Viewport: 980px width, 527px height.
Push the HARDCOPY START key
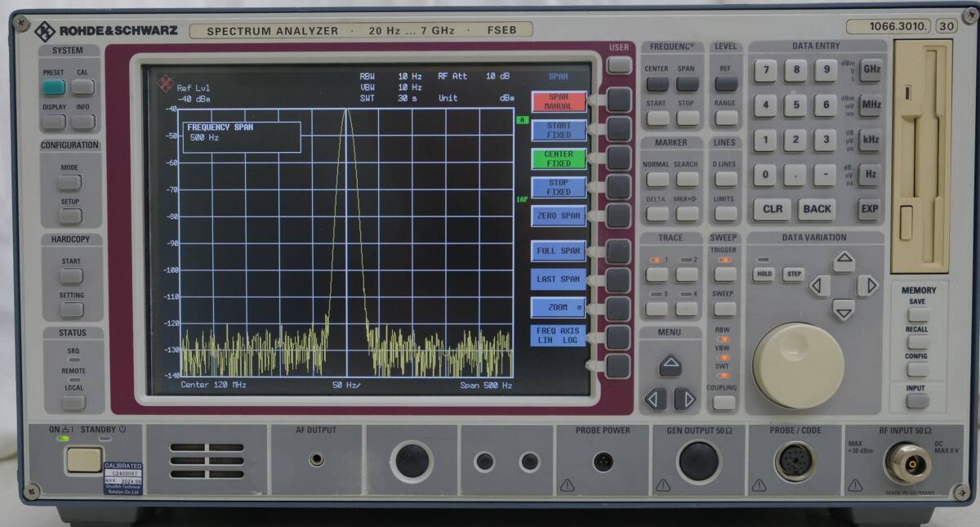click(x=71, y=276)
